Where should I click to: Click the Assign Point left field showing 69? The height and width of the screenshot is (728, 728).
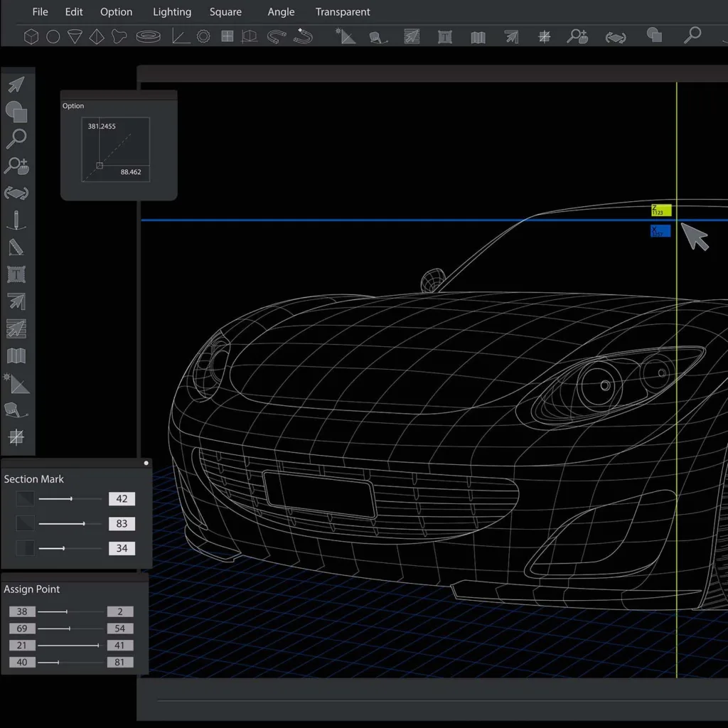click(22, 628)
